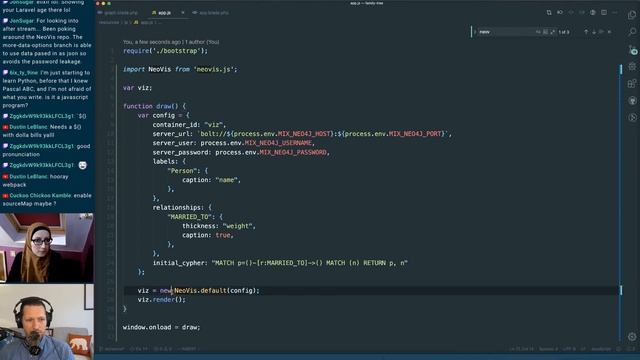
Task: Toggle find in selection button
Action: (602, 32)
